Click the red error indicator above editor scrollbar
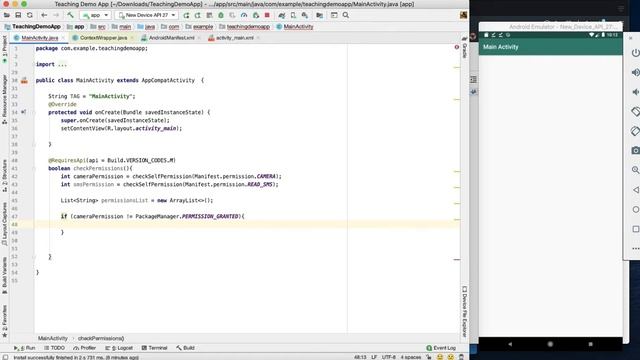Image resolution: width=640 pixels, height=360 pixels. coord(457,47)
